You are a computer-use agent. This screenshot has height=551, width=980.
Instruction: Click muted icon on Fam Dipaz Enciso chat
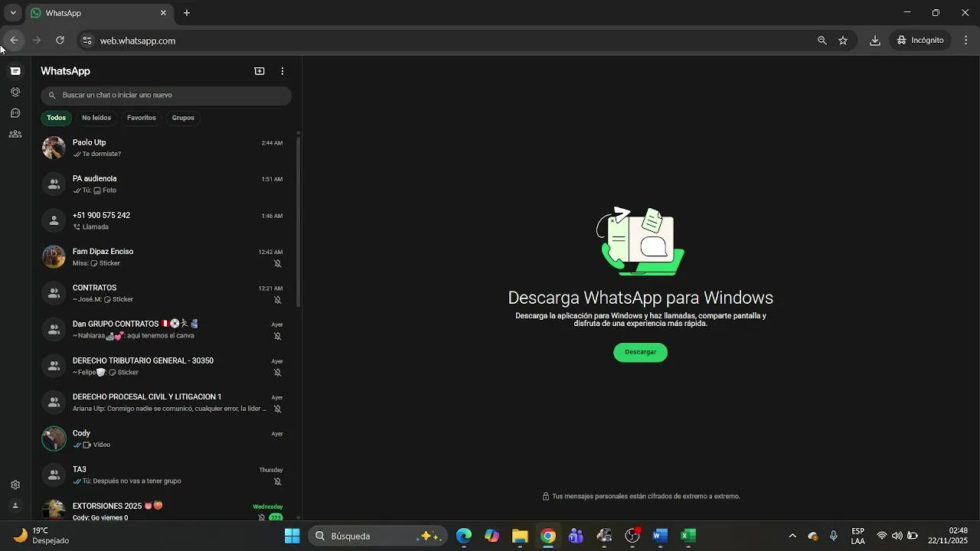point(278,263)
